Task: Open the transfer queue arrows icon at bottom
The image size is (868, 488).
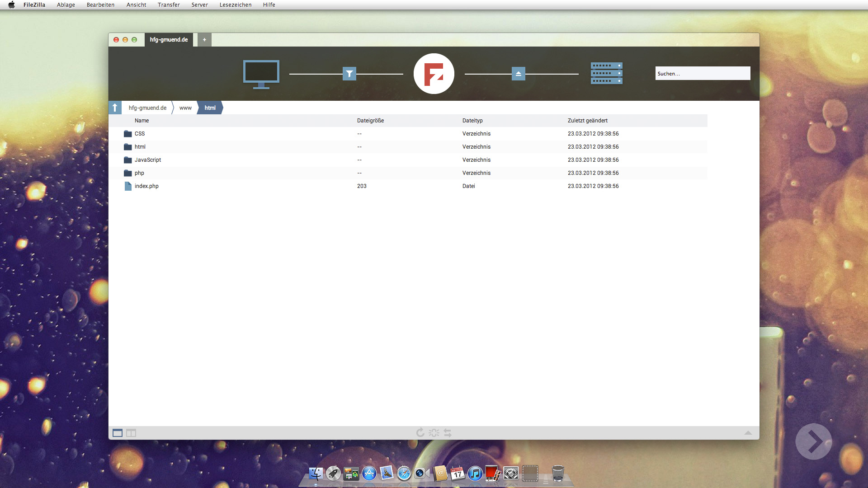Action: 447,432
